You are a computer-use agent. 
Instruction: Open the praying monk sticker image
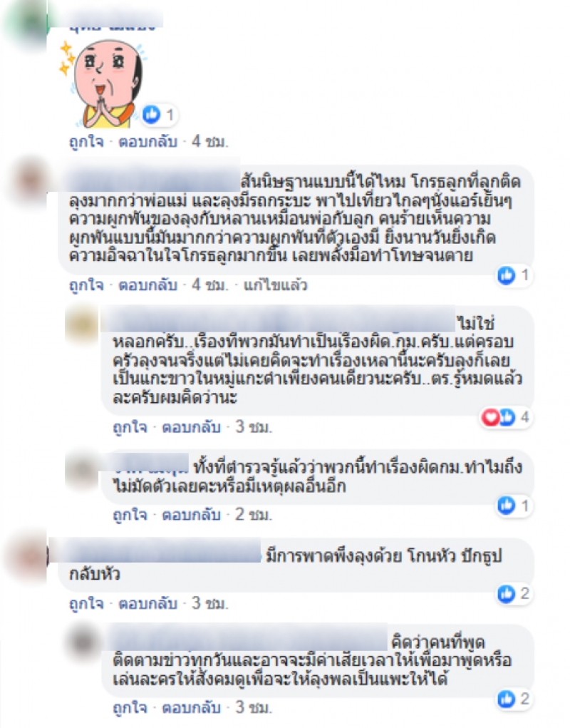pos(103,83)
